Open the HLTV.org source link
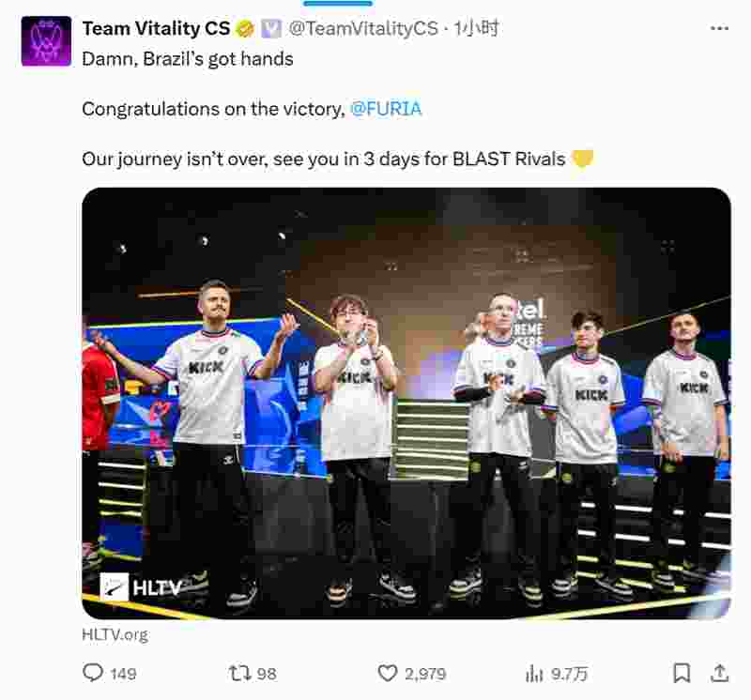The image size is (751, 700). click(115, 634)
